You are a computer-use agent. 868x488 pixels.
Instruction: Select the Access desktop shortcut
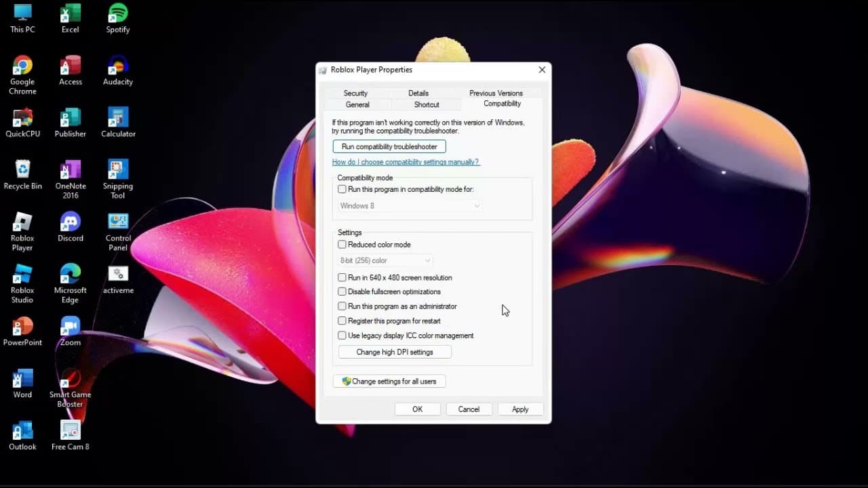point(71,70)
